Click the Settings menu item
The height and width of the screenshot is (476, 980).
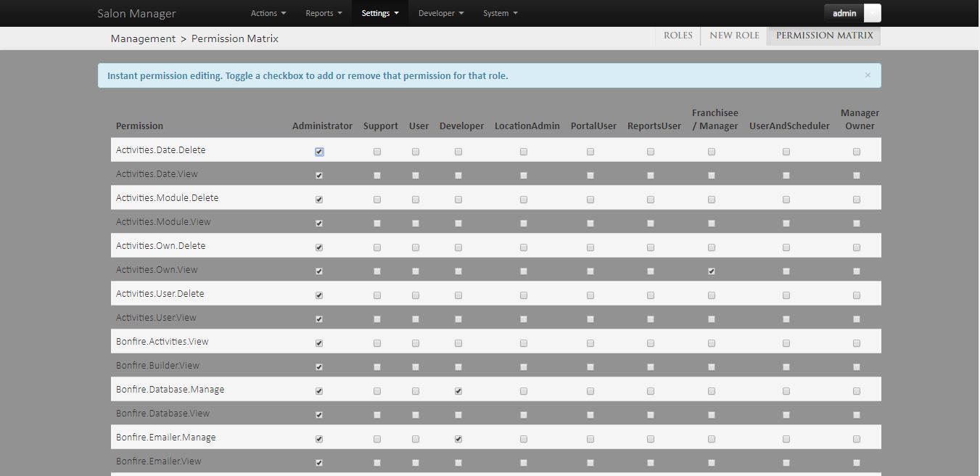tap(379, 12)
